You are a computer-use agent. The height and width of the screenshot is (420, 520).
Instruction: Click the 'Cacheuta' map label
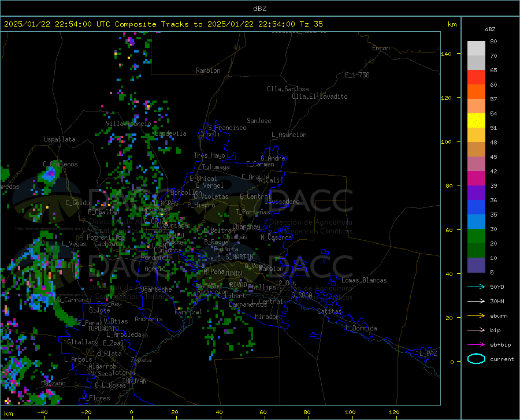(x=108, y=244)
